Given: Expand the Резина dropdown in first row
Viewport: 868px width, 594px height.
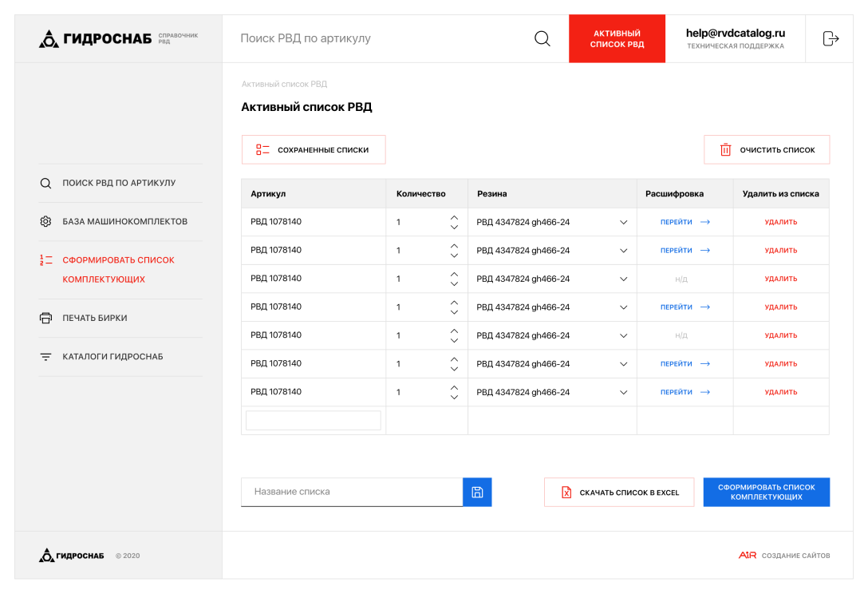Looking at the screenshot, I should [624, 222].
